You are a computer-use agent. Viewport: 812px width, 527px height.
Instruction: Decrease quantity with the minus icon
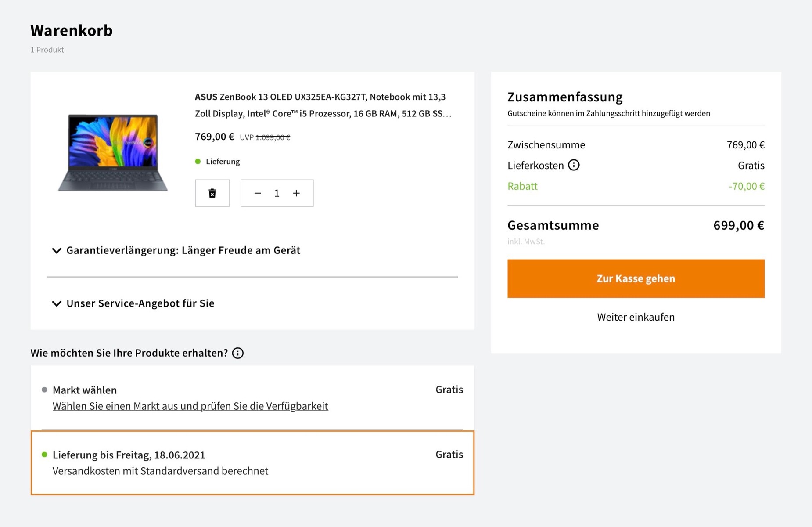click(x=258, y=193)
